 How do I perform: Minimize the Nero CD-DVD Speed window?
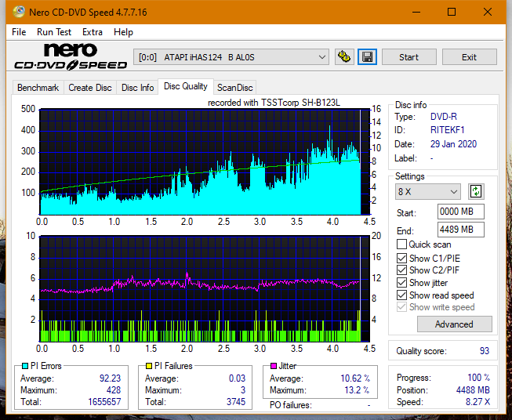(x=416, y=12)
